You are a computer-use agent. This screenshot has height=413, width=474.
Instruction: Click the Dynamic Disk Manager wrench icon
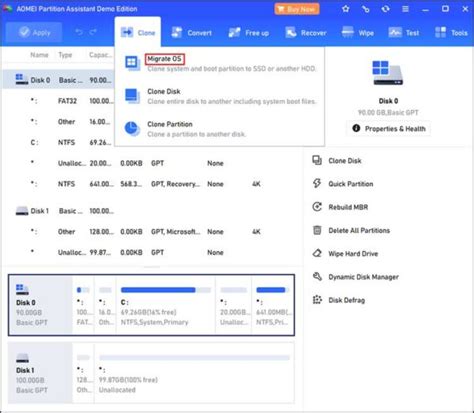pos(317,276)
